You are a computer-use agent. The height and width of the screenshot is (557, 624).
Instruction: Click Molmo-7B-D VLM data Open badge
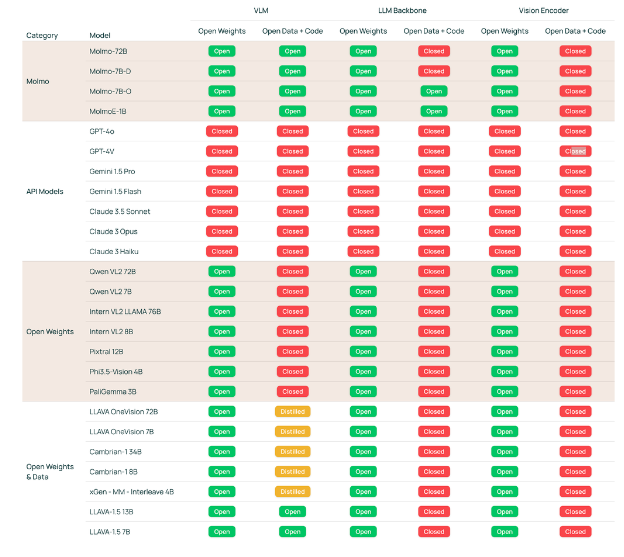[x=292, y=71]
